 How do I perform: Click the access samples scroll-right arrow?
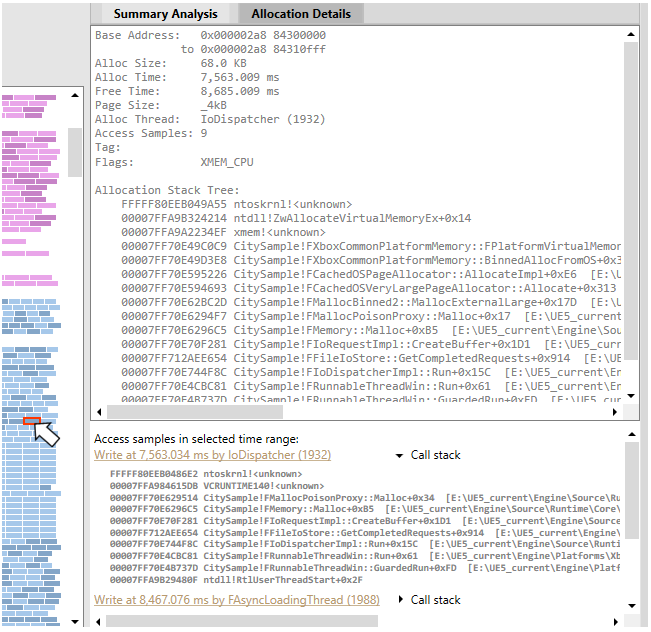[616, 622]
